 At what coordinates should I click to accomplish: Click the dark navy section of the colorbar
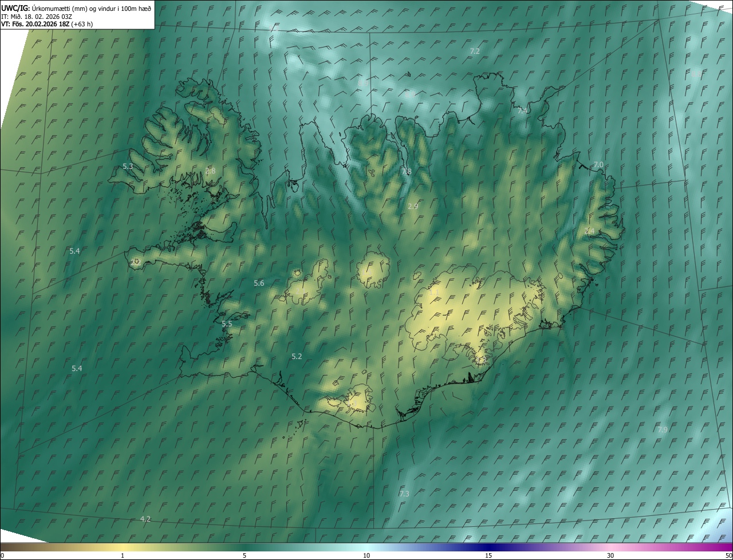[x=488, y=547]
